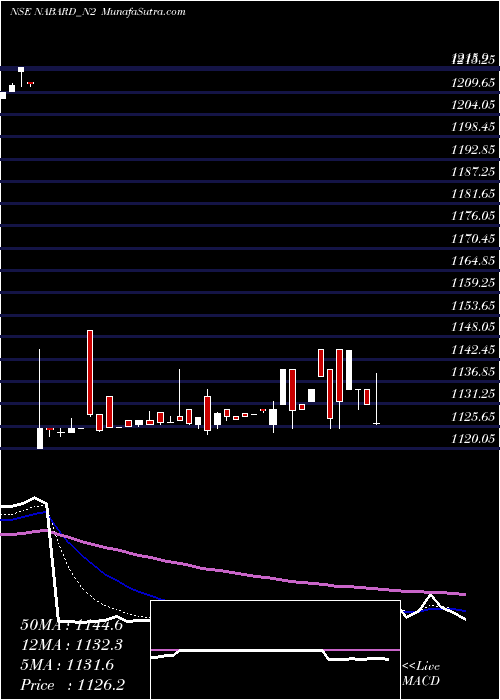Click the NSE NABARD_N2 MunafaSutra.com title
Screen dimensions: 500x700
point(97,12)
